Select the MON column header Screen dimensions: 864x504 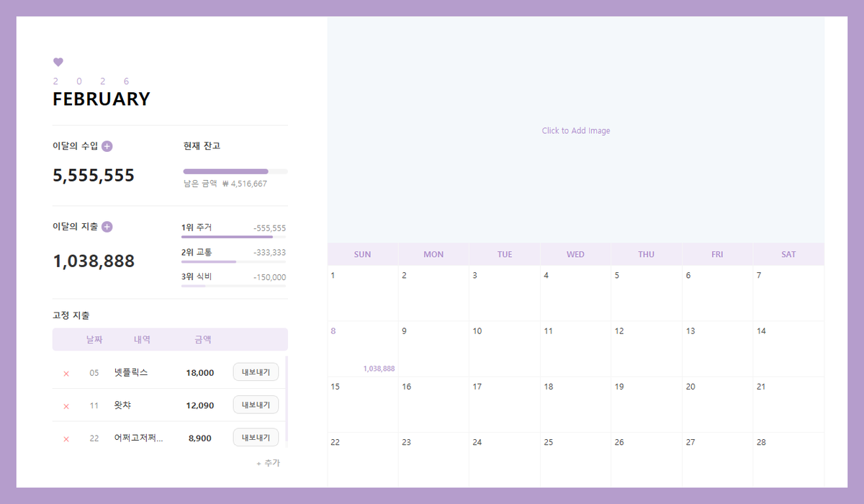(x=433, y=254)
